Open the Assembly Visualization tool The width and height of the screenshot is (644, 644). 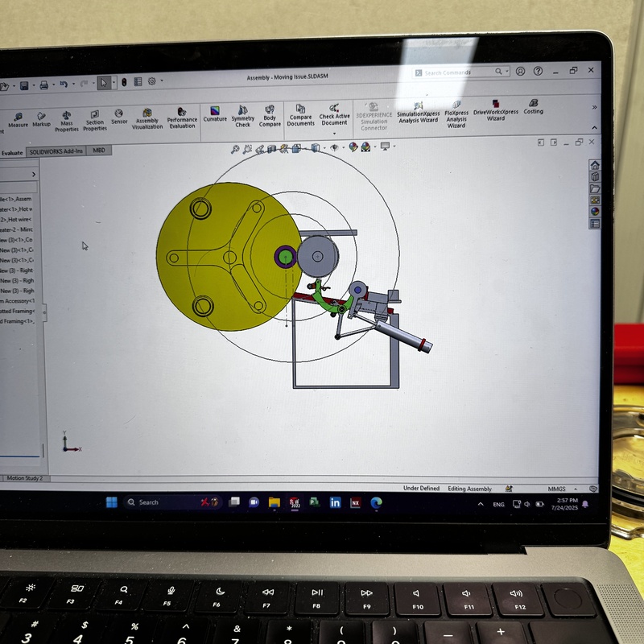(x=147, y=118)
